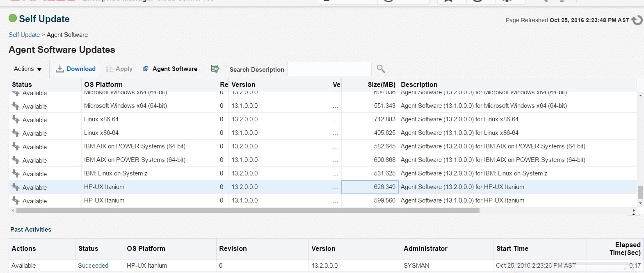Viewport: 644px width, 273px height.
Task: Open the Succeeded link in Past Activities
Action: [93, 266]
